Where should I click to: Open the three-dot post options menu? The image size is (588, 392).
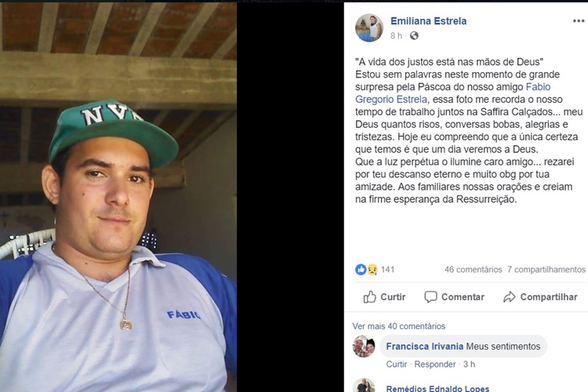(579, 20)
